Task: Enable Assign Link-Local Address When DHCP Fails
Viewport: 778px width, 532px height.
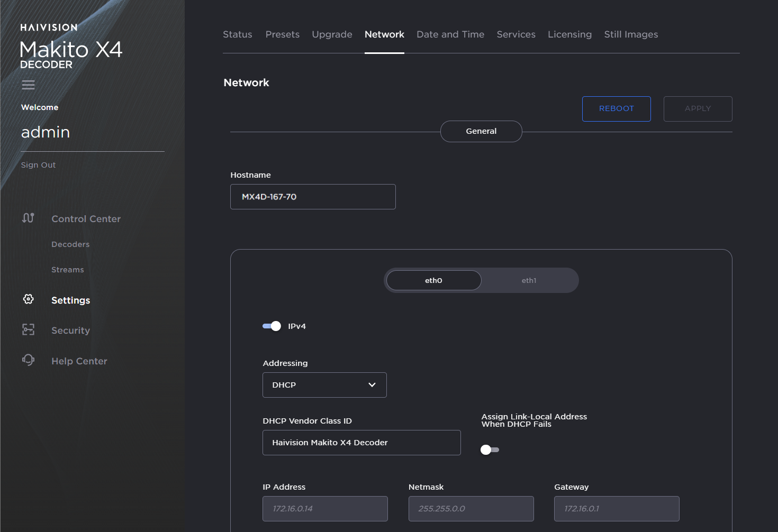Action: (x=489, y=450)
